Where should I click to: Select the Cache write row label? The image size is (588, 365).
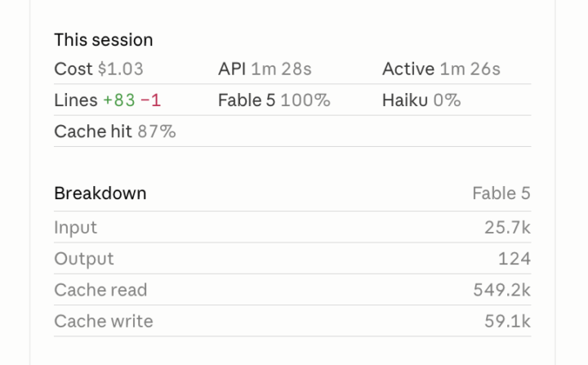point(104,321)
